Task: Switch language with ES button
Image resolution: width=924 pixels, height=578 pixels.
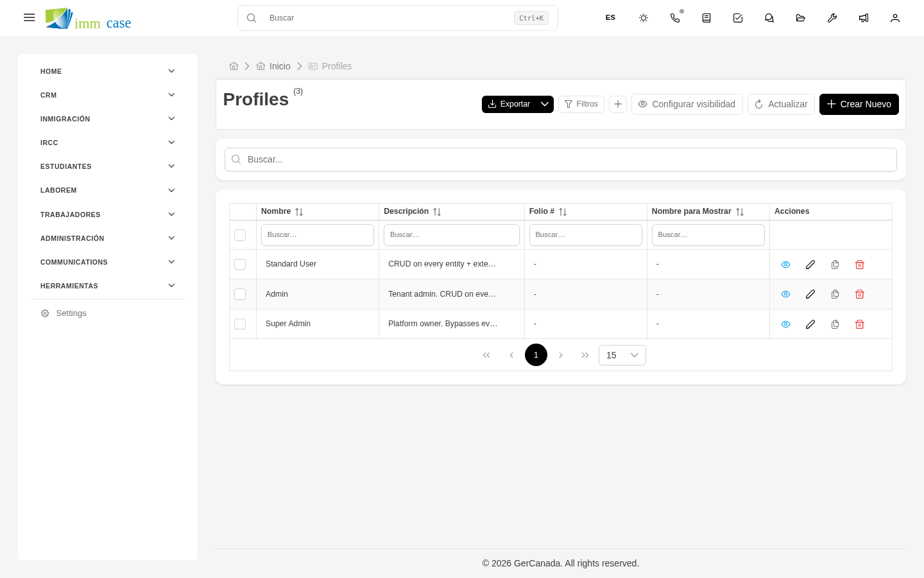Action: (x=610, y=18)
